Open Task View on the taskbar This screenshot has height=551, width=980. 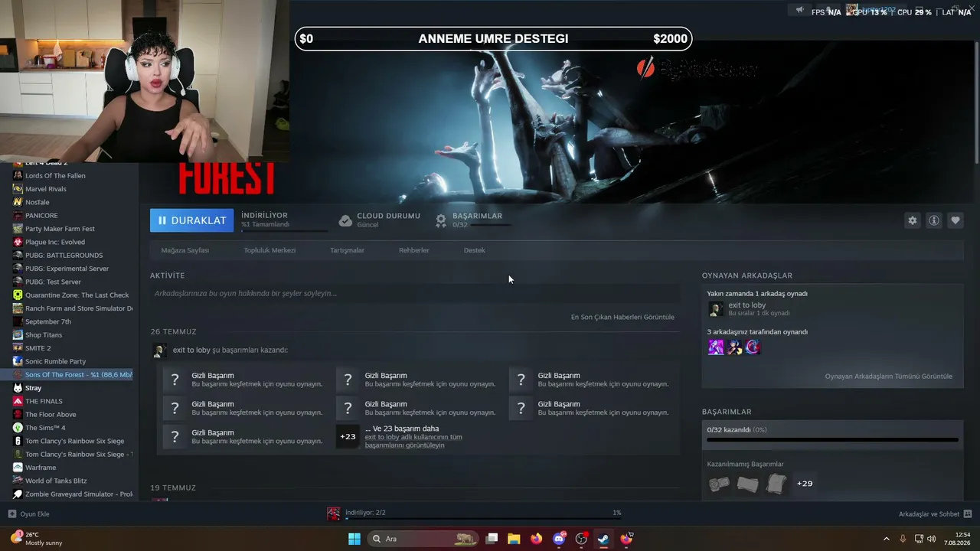pyautogui.click(x=492, y=539)
